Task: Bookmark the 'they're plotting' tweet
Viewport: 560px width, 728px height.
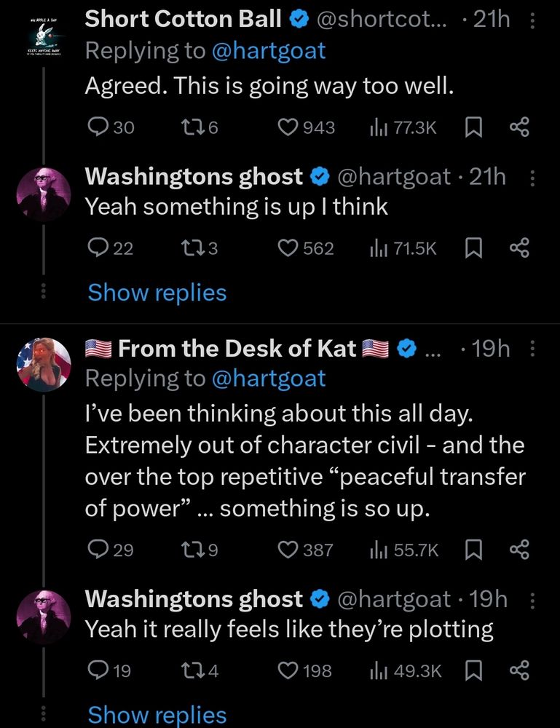Action: tap(474, 670)
